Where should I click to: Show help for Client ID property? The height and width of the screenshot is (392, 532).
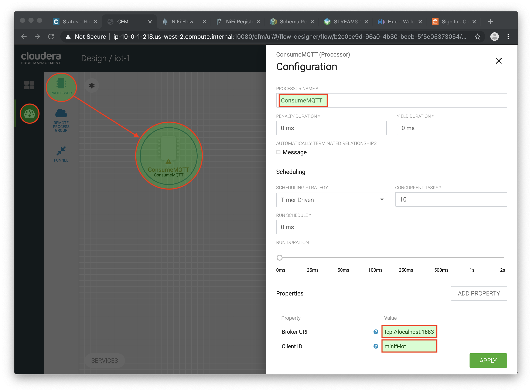pos(375,346)
